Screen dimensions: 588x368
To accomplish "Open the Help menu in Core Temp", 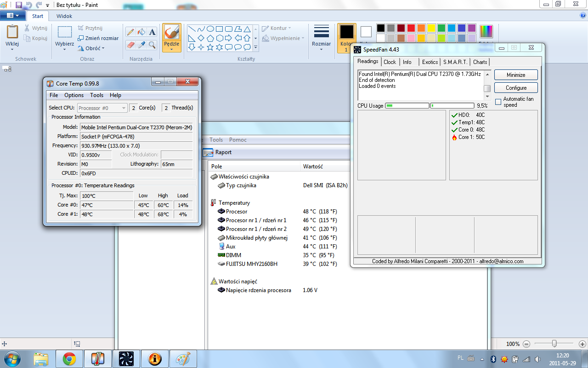I will click(115, 95).
